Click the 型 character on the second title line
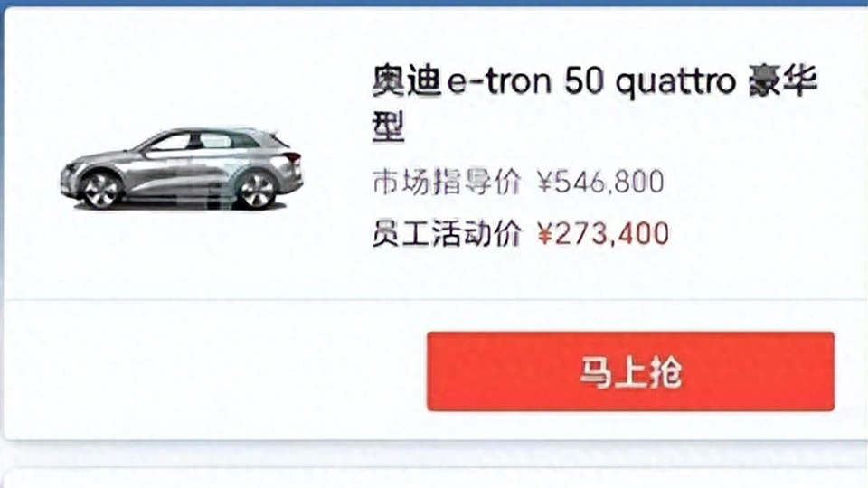Screen dimensions: 868x488 coord(389,127)
